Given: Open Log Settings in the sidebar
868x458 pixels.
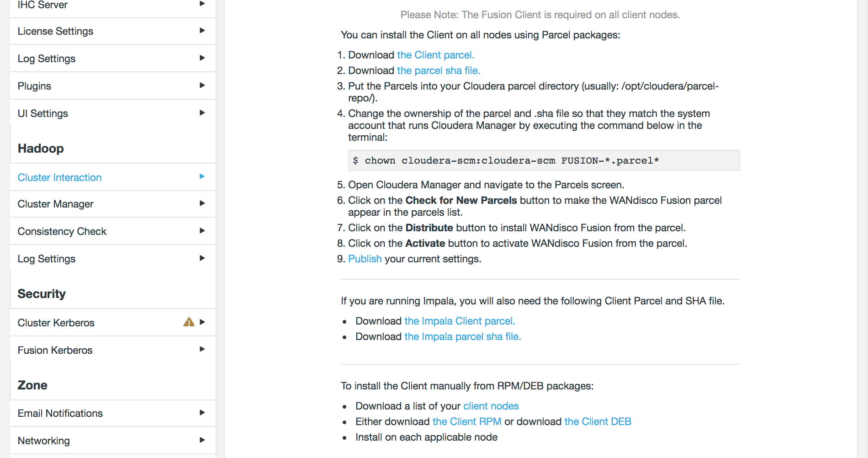Looking at the screenshot, I should tap(46, 58).
